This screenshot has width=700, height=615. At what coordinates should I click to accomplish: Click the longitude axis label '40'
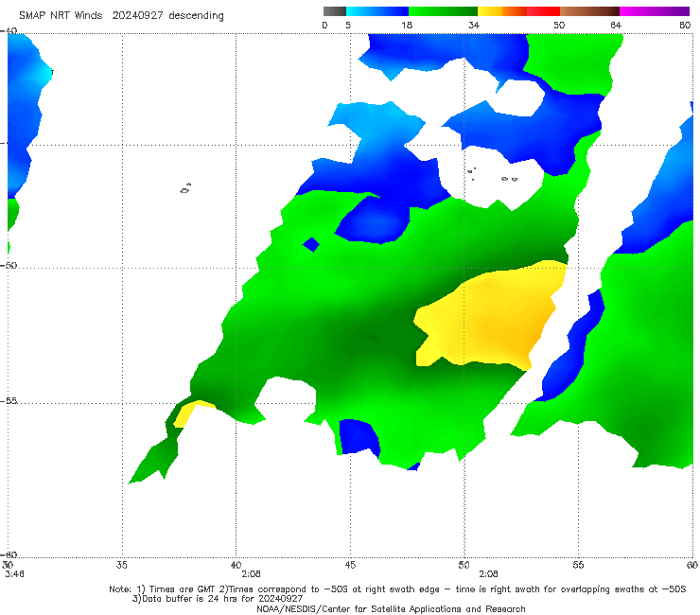coord(236,565)
